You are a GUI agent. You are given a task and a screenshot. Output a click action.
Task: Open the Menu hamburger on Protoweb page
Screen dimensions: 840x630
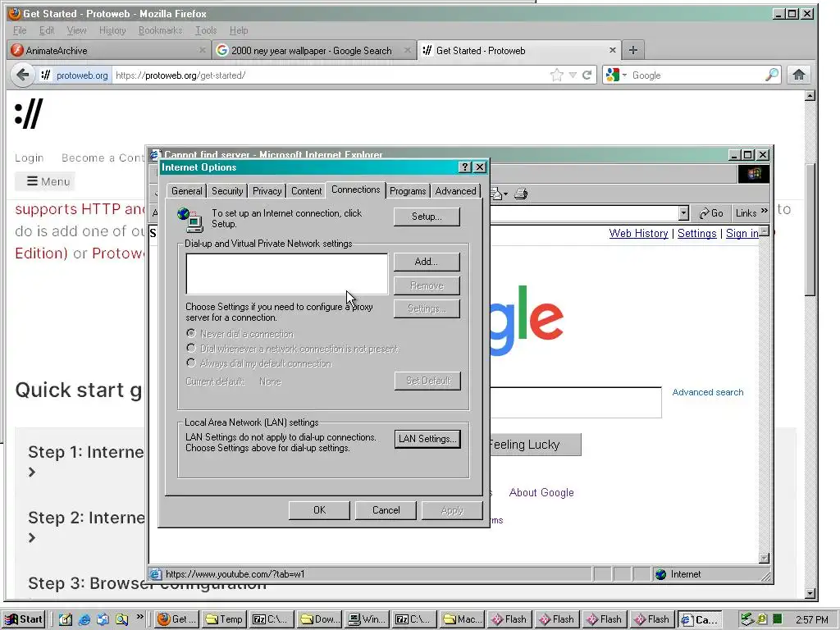pos(45,181)
